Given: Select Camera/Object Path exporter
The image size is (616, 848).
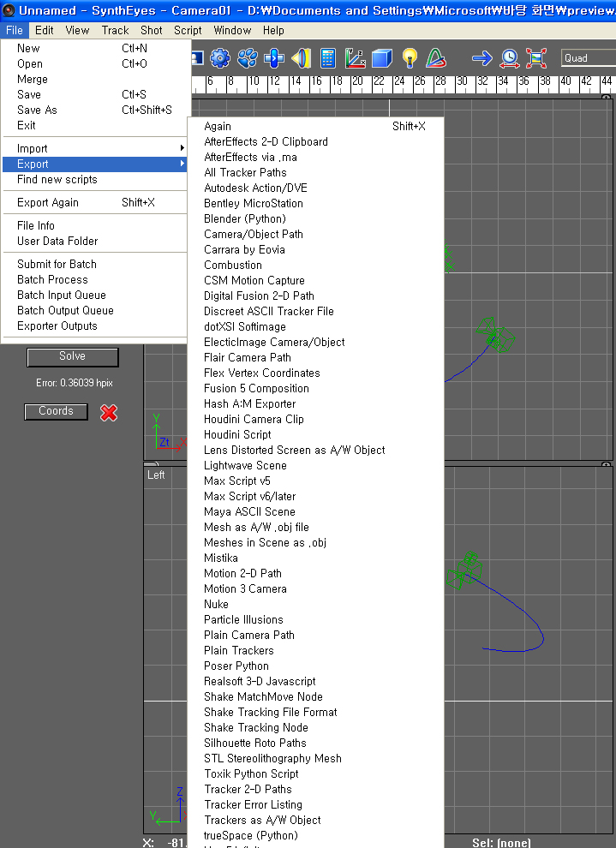Looking at the screenshot, I should (315, 234).
